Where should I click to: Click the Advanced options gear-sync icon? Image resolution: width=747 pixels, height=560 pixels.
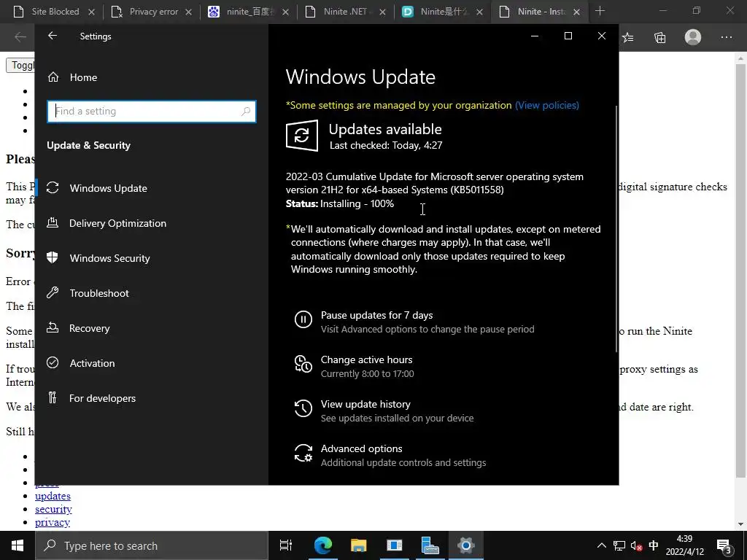click(x=303, y=453)
